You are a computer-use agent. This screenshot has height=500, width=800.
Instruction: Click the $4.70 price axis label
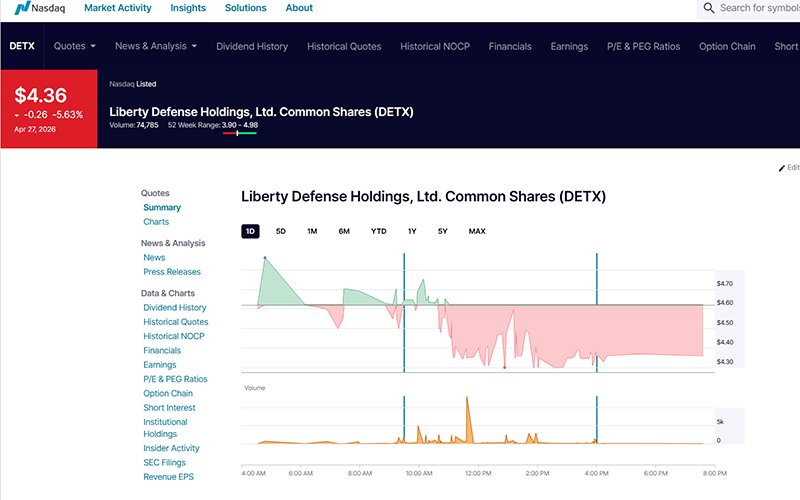tap(724, 283)
